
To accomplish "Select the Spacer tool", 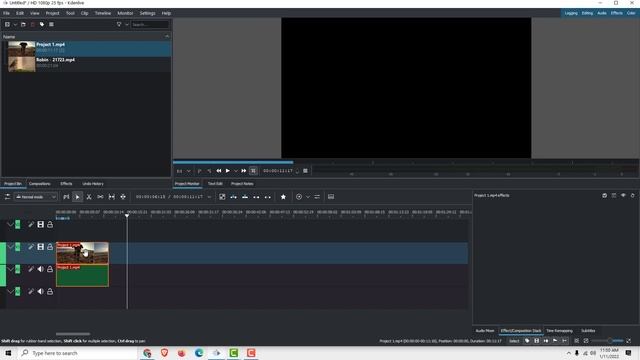I will [x=100, y=197].
